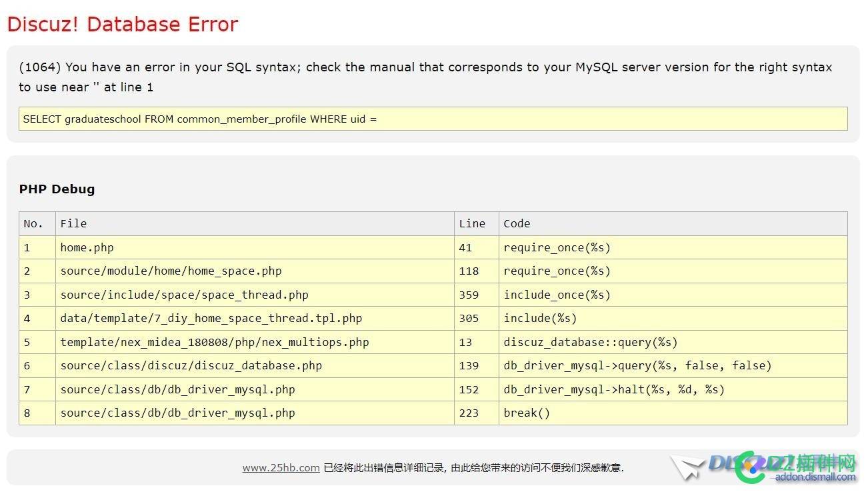The height and width of the screenshot is (494, 868).
Task: Click 'require_once(%s)' code in home.php row
Action: pyautogui.click(x=673, y=247)
